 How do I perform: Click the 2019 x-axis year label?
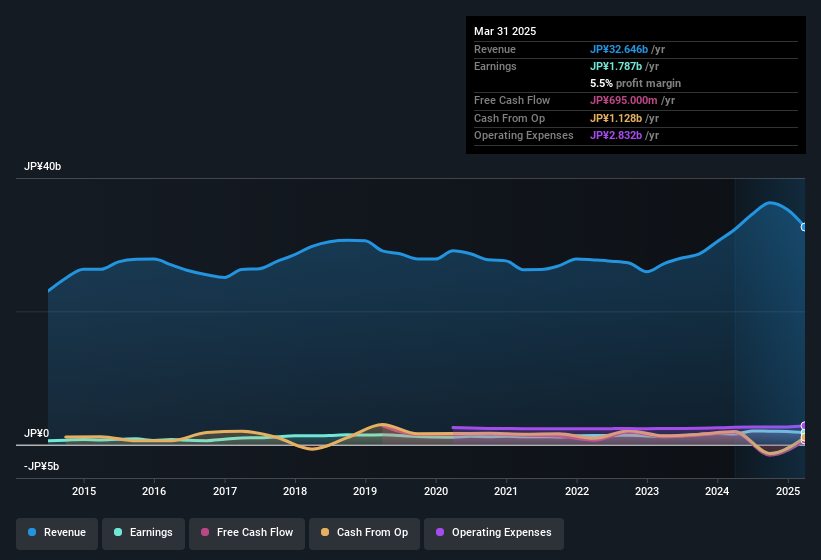pyautogui.click(x=365, y=491)
